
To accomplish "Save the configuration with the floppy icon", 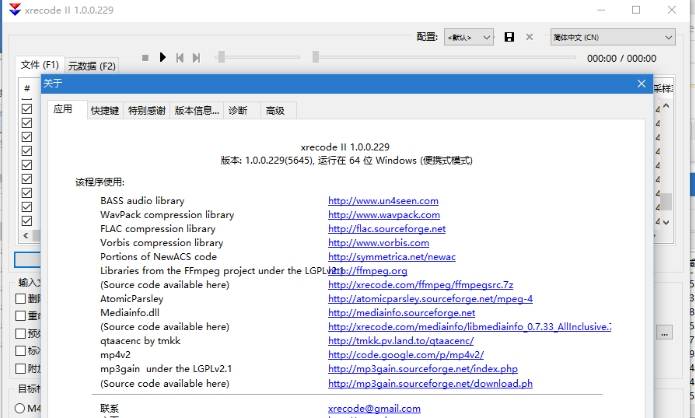I will pyautogui.click(x=509, y=37).
